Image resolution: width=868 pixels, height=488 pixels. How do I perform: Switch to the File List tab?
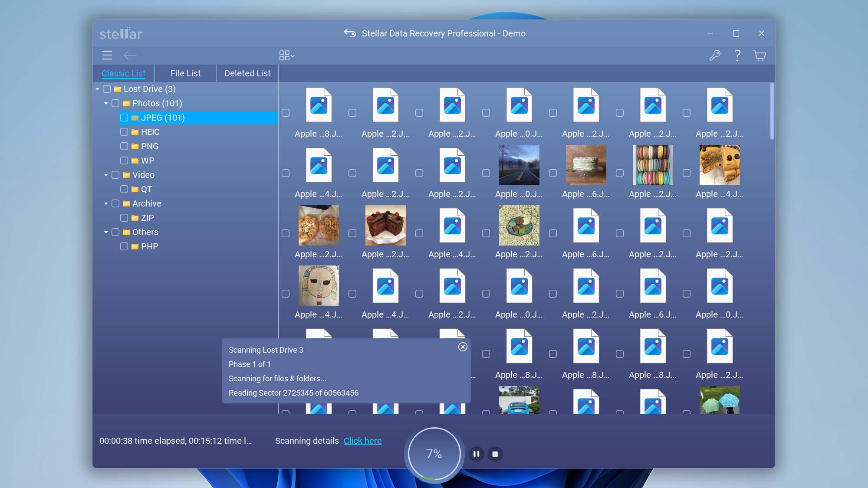(185, 73)
